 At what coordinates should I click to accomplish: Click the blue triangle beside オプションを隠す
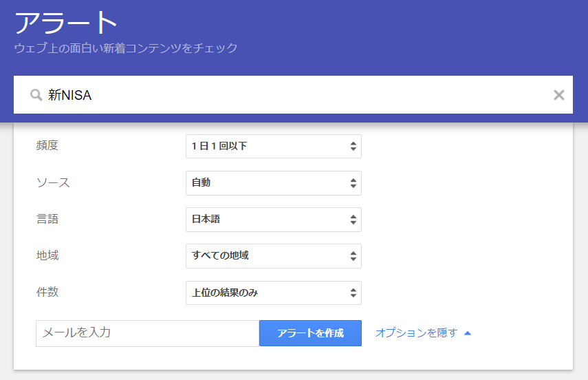467,333
